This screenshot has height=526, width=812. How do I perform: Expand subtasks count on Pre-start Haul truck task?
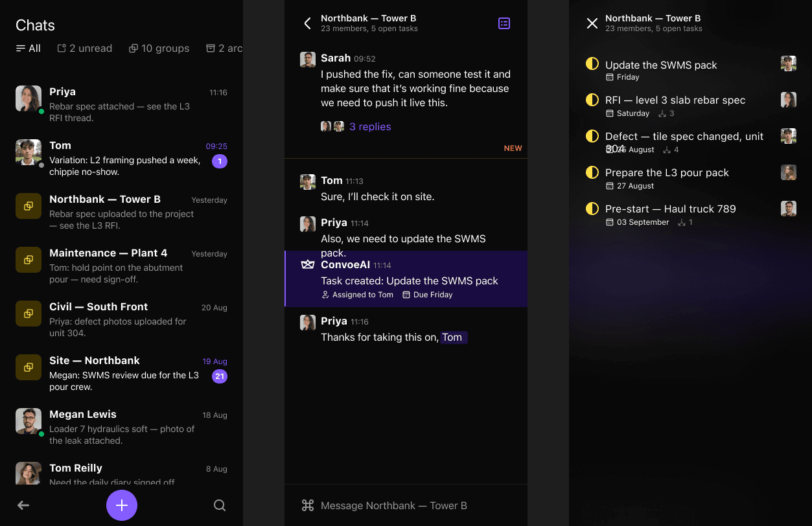pos(685,222)
